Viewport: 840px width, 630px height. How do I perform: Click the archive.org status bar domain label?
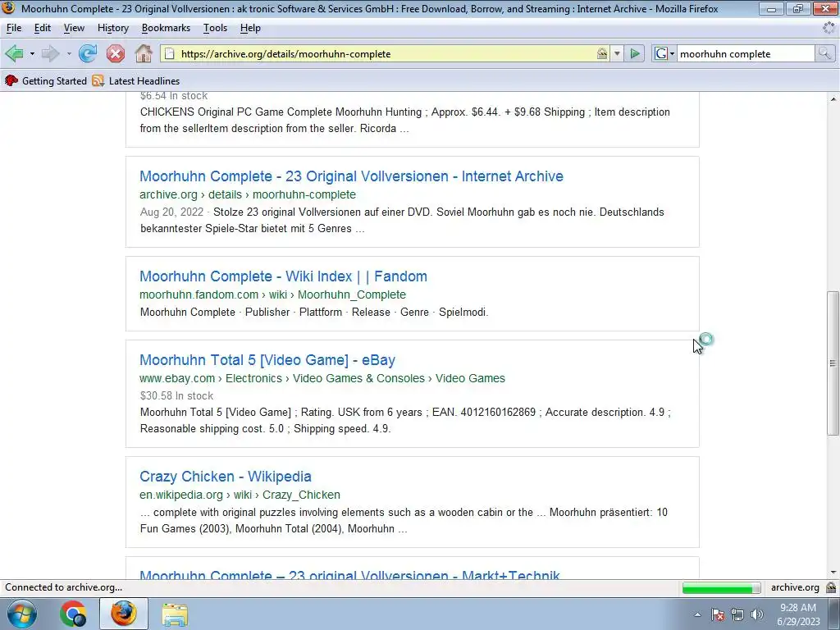click(x=795, y=587)
